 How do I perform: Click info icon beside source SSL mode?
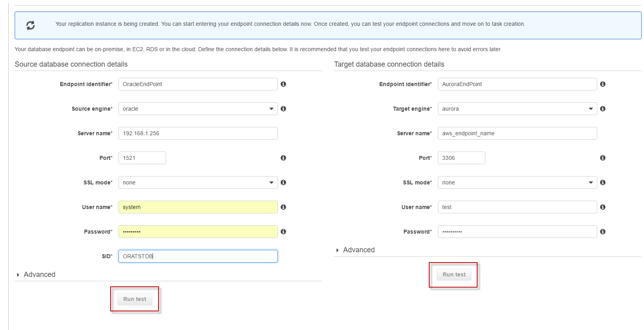click(x=283, y=182)
